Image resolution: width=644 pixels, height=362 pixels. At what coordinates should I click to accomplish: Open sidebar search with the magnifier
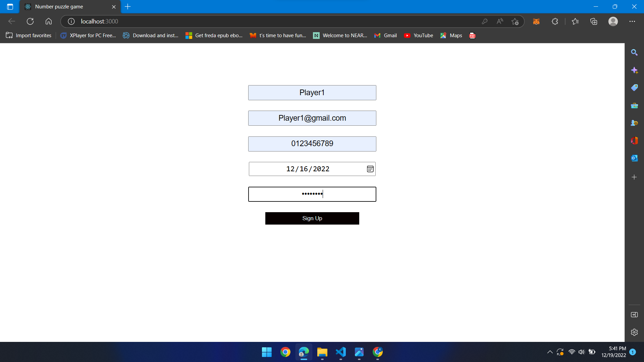(x=635, y=52)
